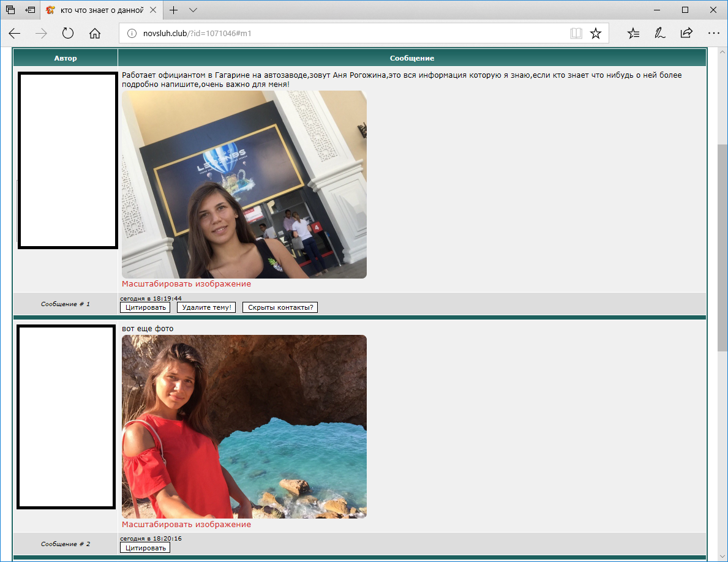
Task: Click the scrollbar down arrow
Action: [722, 556]
